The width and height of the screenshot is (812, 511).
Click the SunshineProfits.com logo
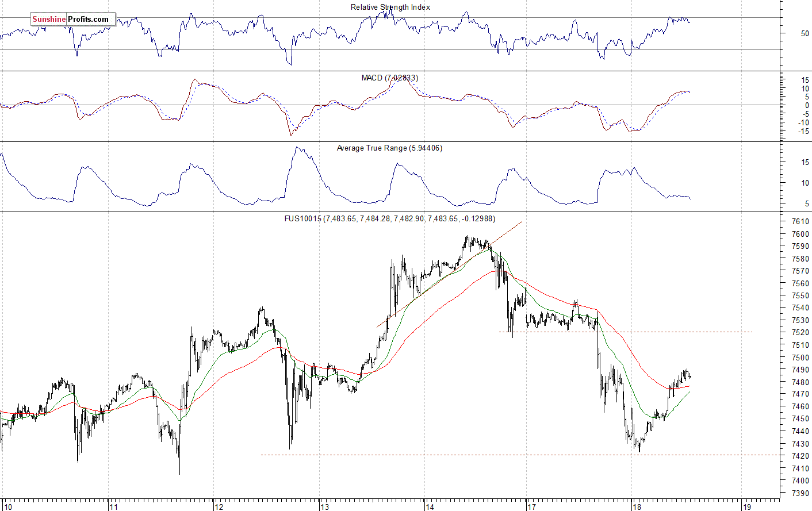point(73,20)
